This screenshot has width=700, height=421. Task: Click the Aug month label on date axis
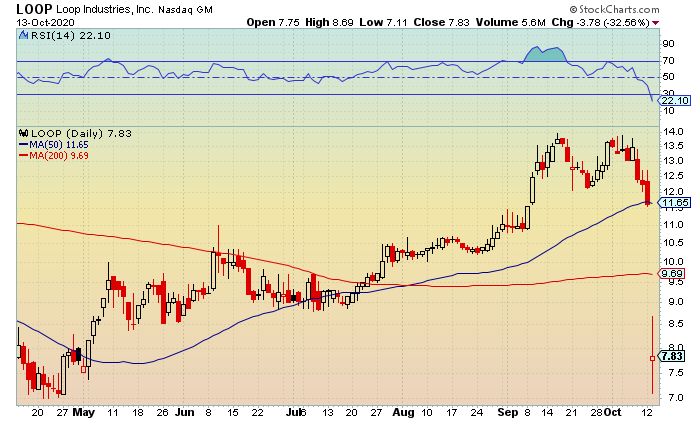coord(403,413)
